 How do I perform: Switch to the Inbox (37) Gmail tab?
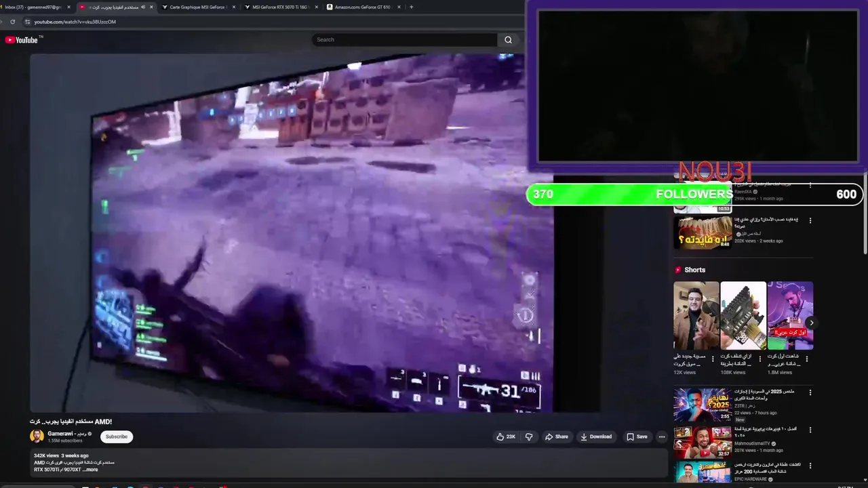click(x=33, y=7)
